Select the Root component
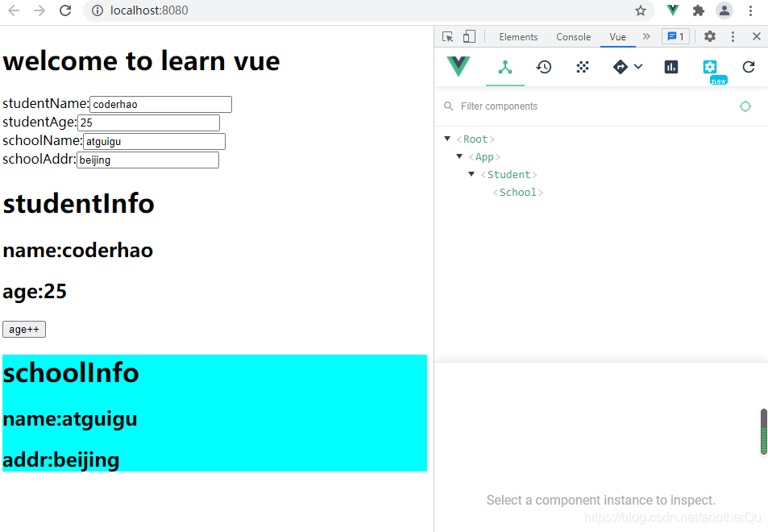 (475, 139)
